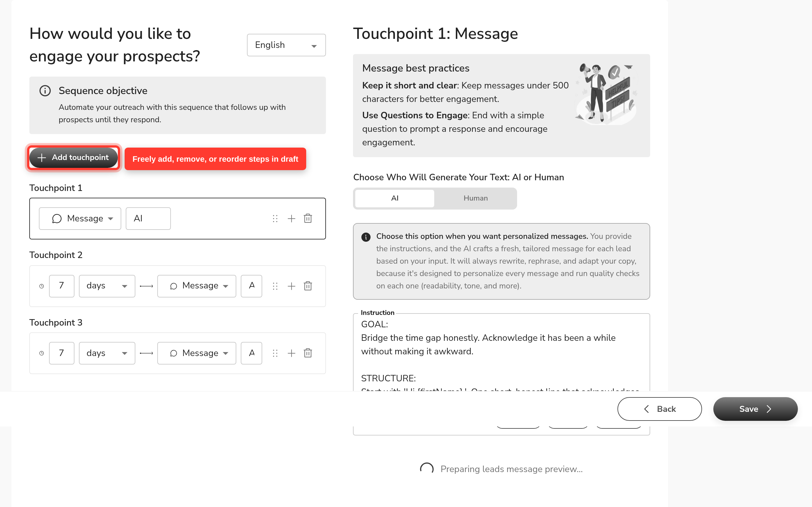Delete Touchpoint 1 with the trash icon
This screenshot has width=812, height=507.
click(308, 219)
